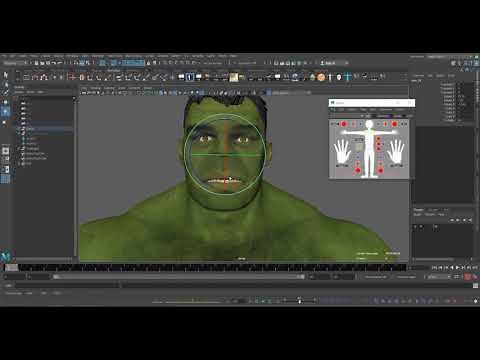Click the orange round face icon on shelf

pos(321,77)
